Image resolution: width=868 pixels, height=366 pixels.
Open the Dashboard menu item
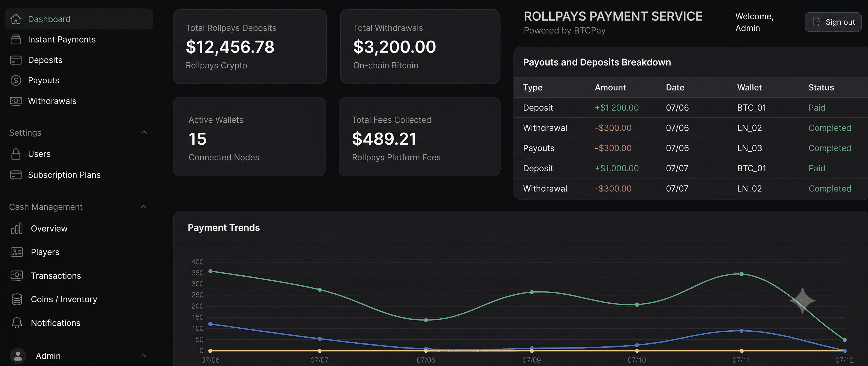[79, 19]
